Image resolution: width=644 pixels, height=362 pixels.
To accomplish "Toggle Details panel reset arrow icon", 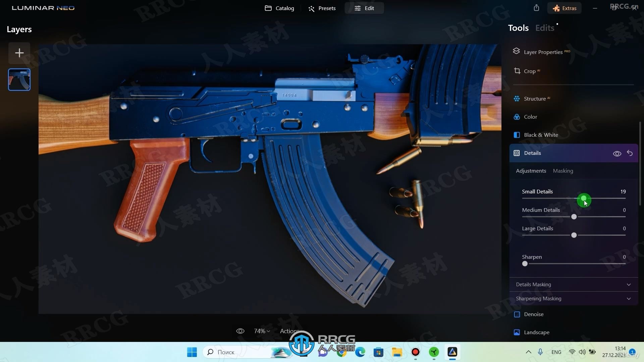I will pyautogui.click(x=629, y=153).
